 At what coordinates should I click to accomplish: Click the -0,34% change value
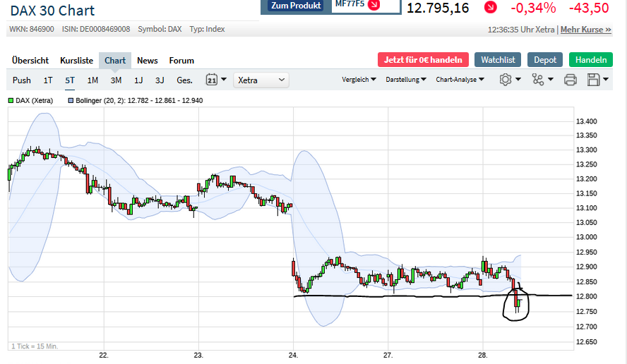coord(533,8)
